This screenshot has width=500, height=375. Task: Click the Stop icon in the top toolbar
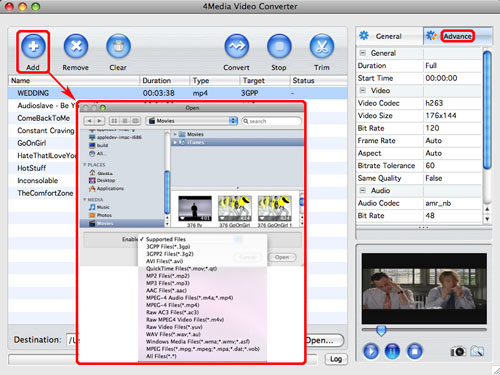pos(279,46)
